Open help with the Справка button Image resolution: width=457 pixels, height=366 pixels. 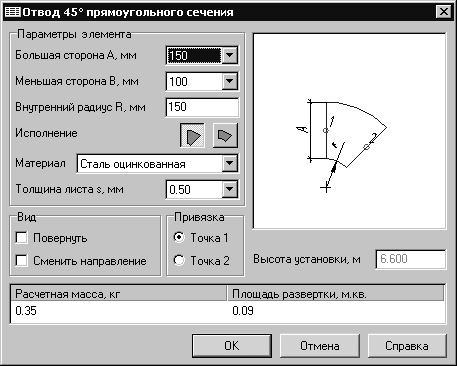pos(407,346)
